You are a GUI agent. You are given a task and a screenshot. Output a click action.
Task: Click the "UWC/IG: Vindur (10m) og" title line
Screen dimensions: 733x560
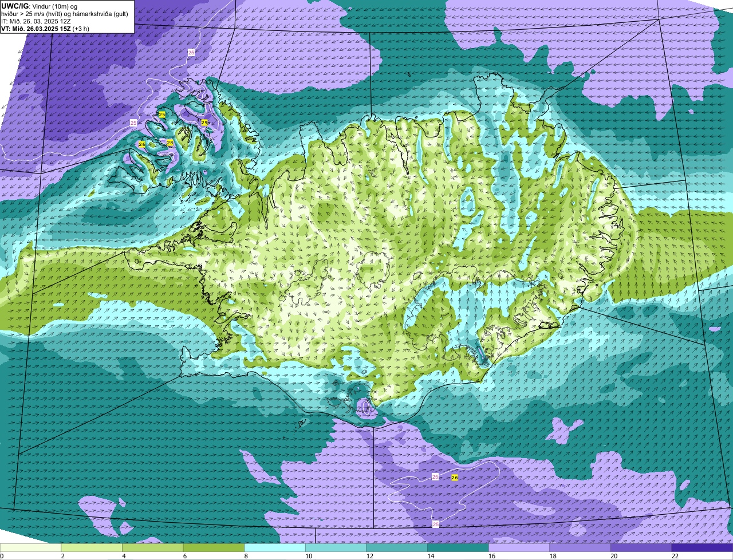point(39,6)
